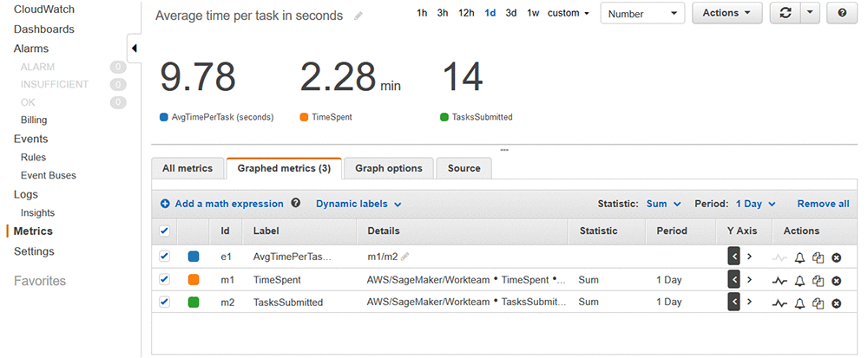Create alarm bell icon for m1 TimeSpent
The width and height of the screenshot is (868, 358).
coord(799,281)
